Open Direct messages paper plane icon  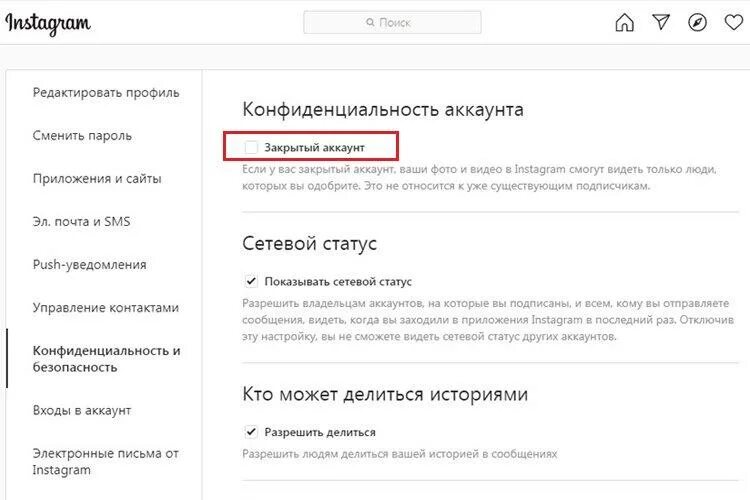coord(661,22)
